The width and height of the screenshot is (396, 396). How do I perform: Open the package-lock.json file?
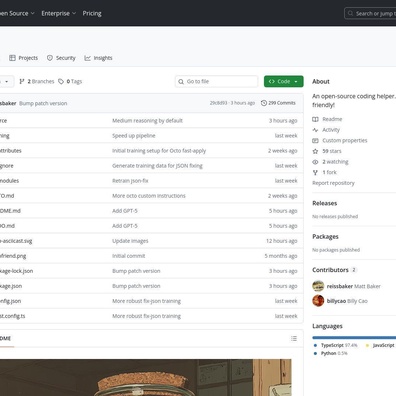pos(16,271)
